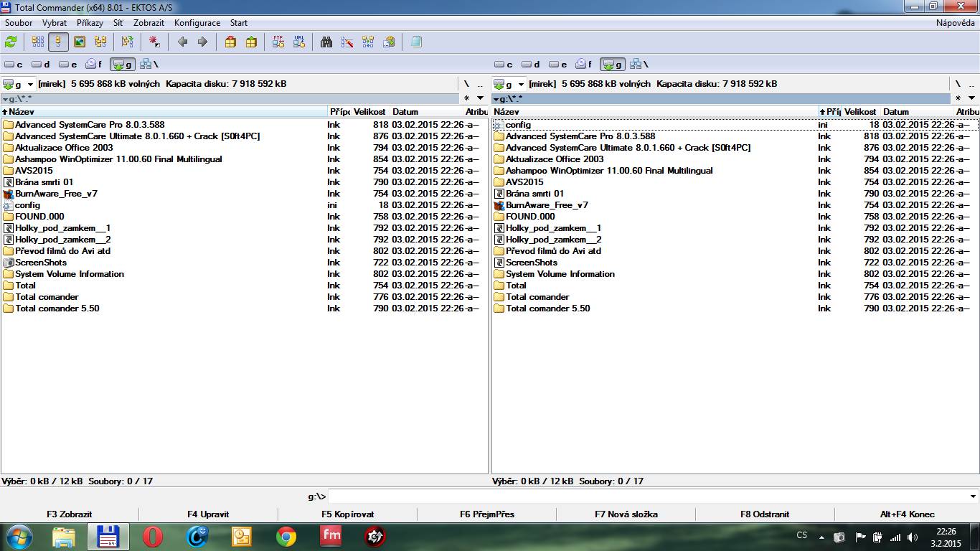Open the multi-rename tool
Viewport: 980px width, 551px height.
[347, 42]
